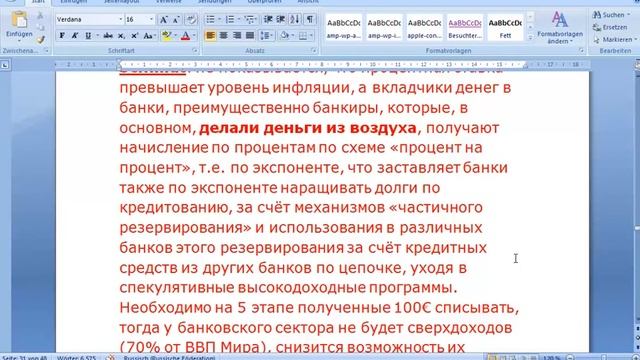
Task: Click the increase indent icon
Action: (281, 19)
